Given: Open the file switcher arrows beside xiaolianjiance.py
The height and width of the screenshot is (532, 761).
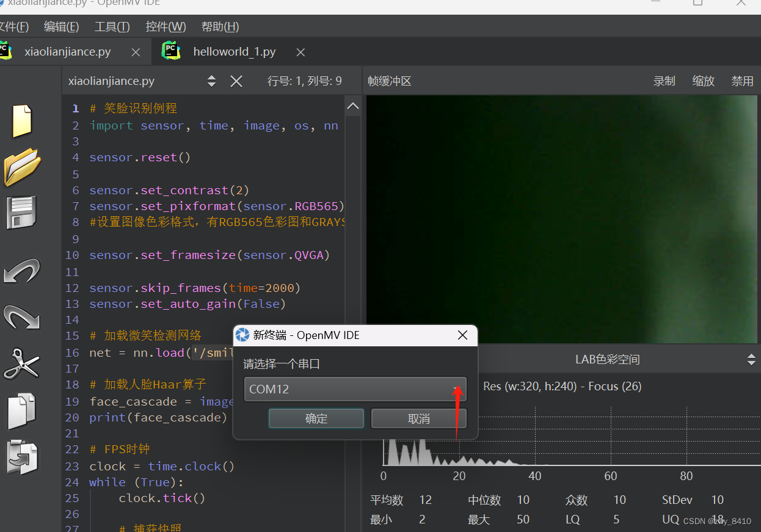Looking at the screenshot, I should coord(211,80).
